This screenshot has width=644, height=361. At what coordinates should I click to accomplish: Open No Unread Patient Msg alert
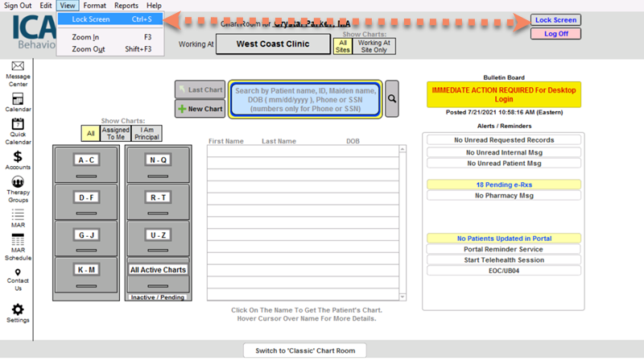pos(504,164)
